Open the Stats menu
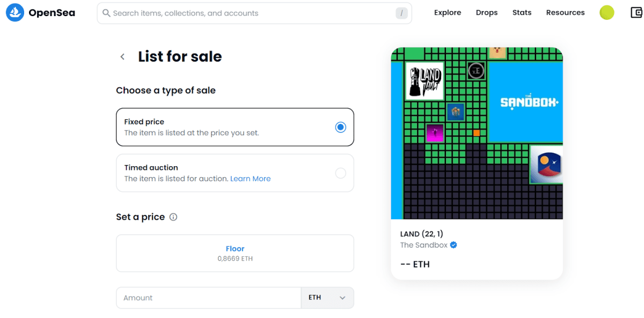The width and height of the screenshot is (644, 318). coord(522,13)
